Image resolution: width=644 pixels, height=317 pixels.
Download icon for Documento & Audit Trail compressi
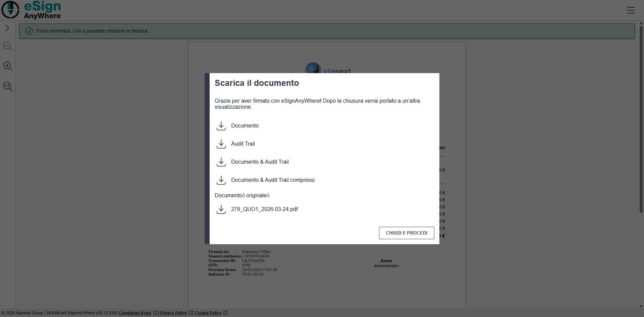click(221, 180)
